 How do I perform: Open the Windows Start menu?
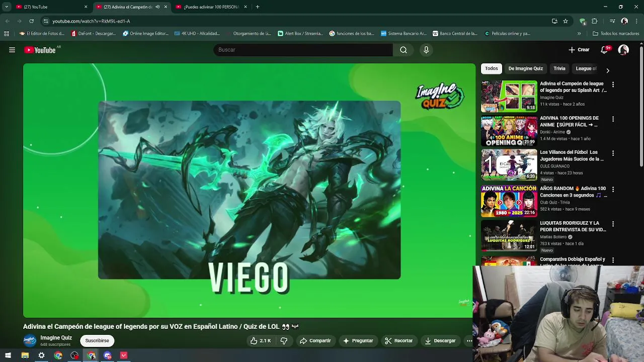(8, 355)
